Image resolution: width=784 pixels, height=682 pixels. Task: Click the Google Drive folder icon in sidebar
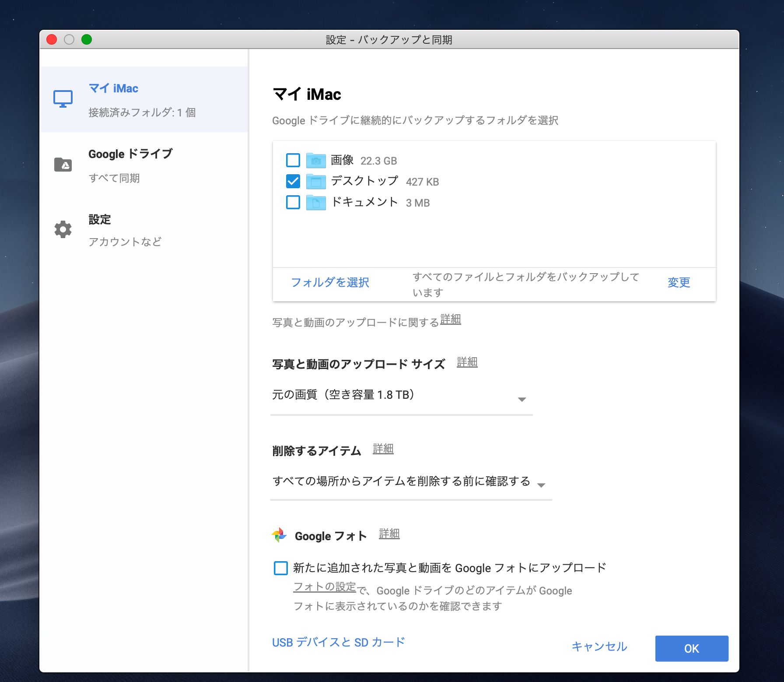pos(63,165)
